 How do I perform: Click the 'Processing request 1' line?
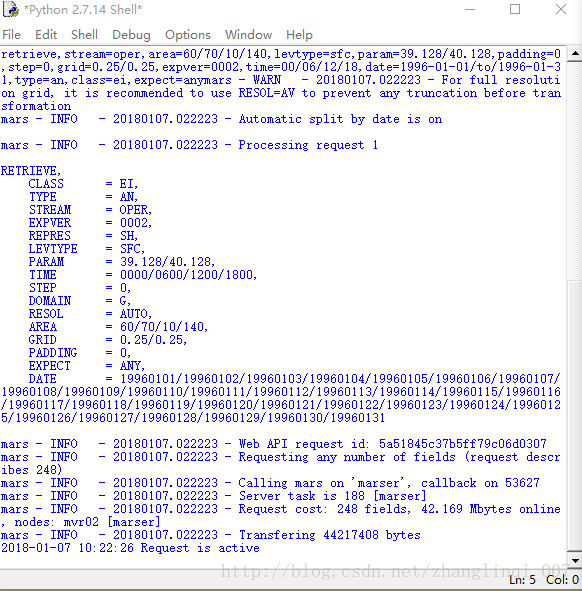[189, 145]
